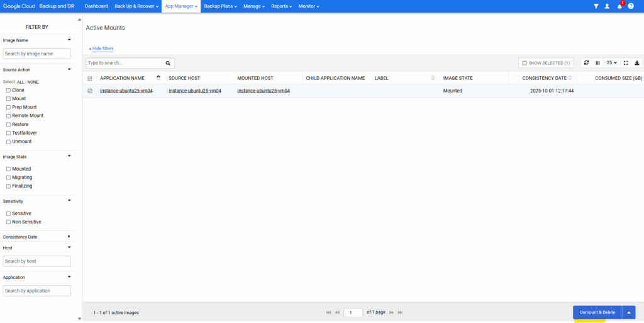Expand the Consistency Date filter section
Screen dimensions: 644x323
click(69, 237)
